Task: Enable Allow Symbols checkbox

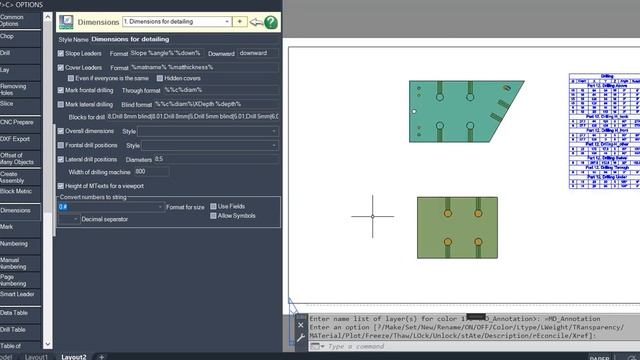Action: [x=213, y=216]
